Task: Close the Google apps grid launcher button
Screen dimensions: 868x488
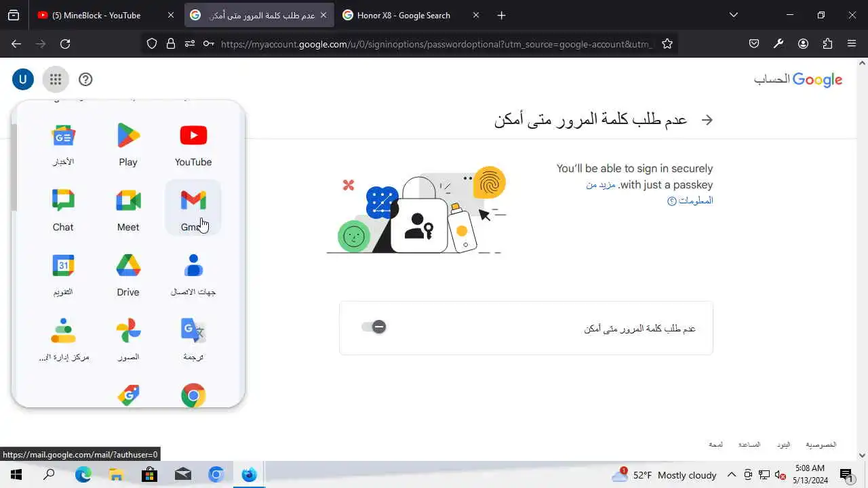Action: (x=56, y=79)
